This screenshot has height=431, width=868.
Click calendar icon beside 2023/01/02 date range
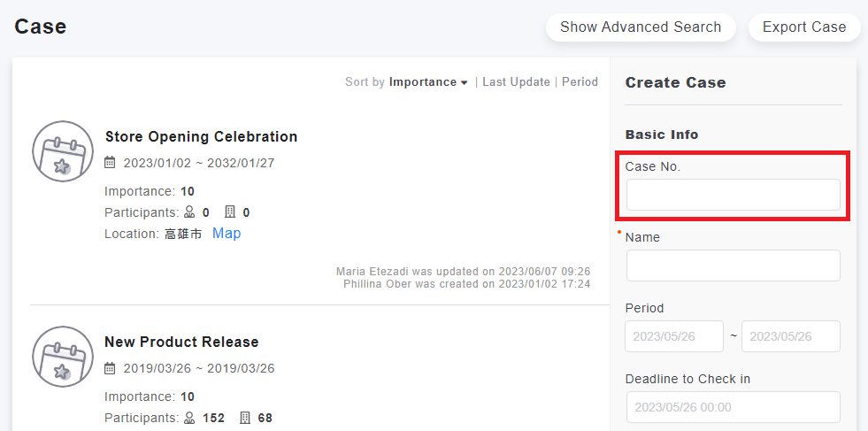click(111, 163)
